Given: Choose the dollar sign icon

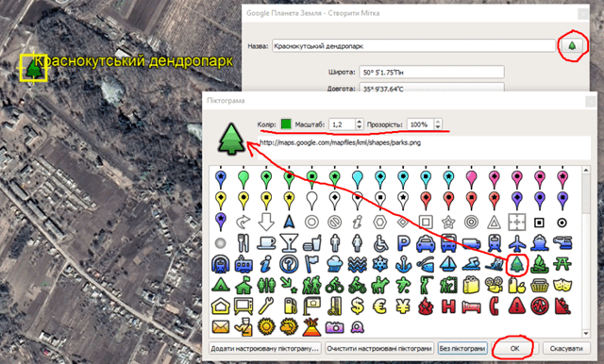Looking at the screenshot, I should coord(358,306).
